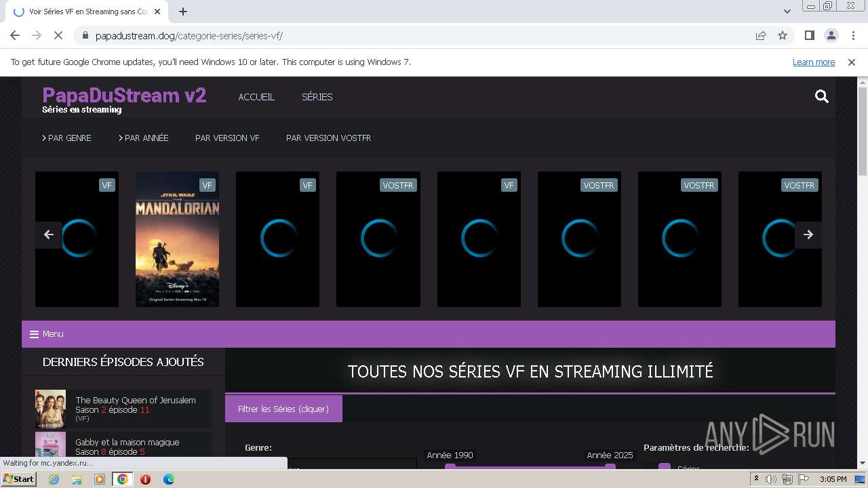Image resolution: width=868 pixels, height=488 pixels.
Task: Expand the tab search chevron
Action: [787, 11]
